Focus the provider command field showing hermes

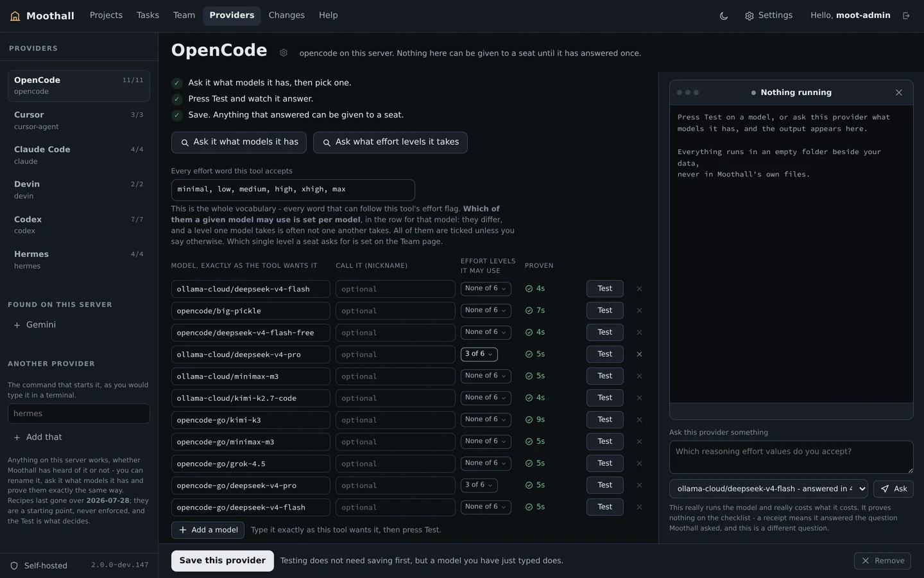78,414
